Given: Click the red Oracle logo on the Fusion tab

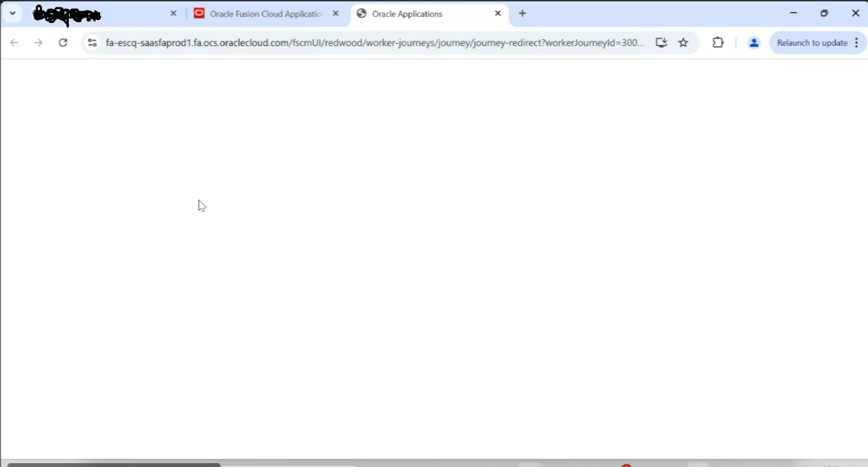Looking at the screenshot, I should point(200,13).
